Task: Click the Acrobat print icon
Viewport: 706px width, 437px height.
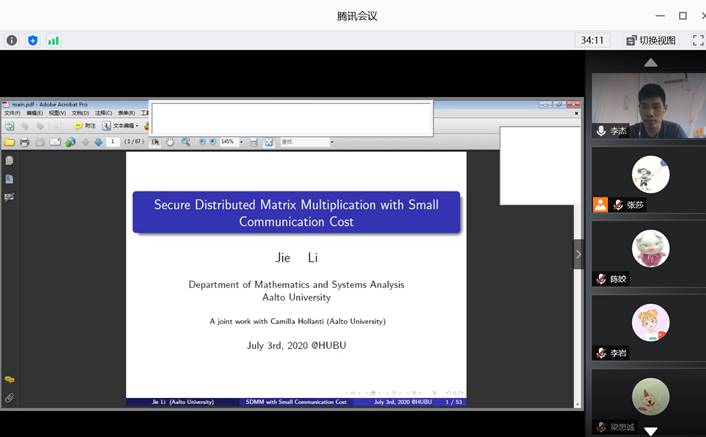Action: point(24,142)
